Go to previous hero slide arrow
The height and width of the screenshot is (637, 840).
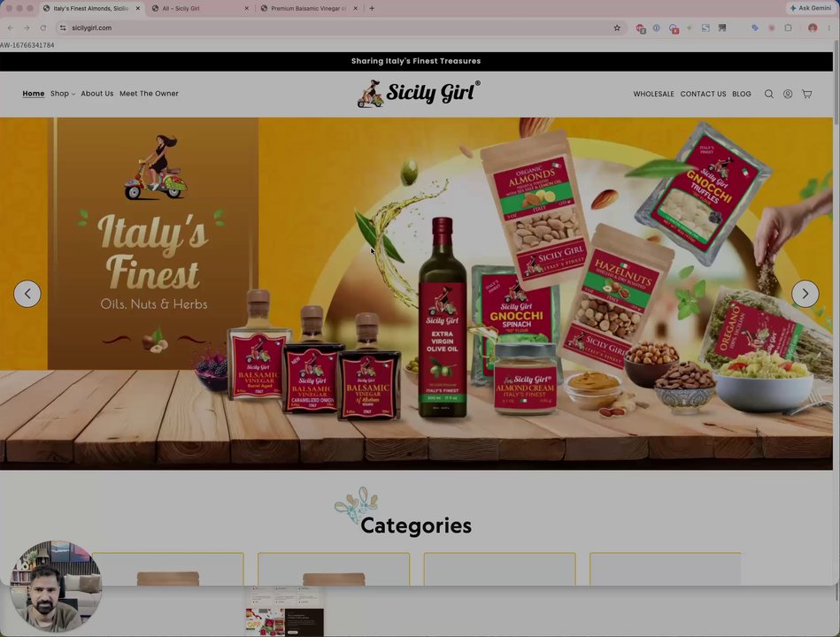(27, 294)
